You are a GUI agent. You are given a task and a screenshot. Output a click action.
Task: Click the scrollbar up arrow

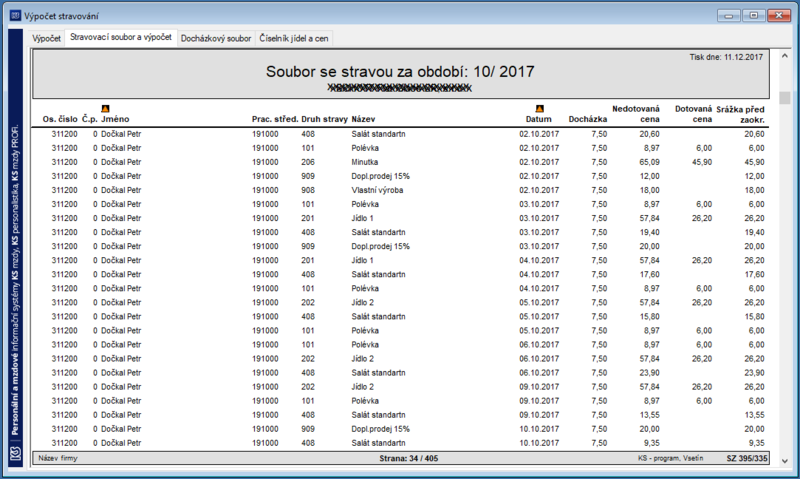click(x=785, y=56)
